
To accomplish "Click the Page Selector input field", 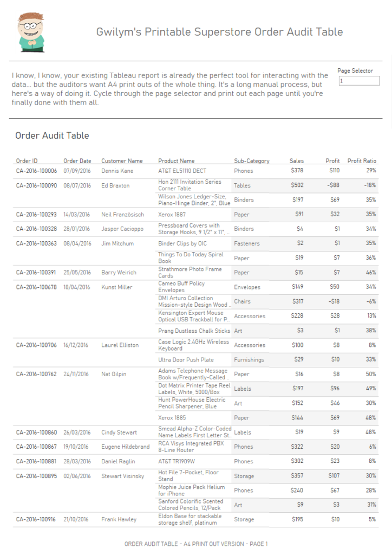I will 359,81.
